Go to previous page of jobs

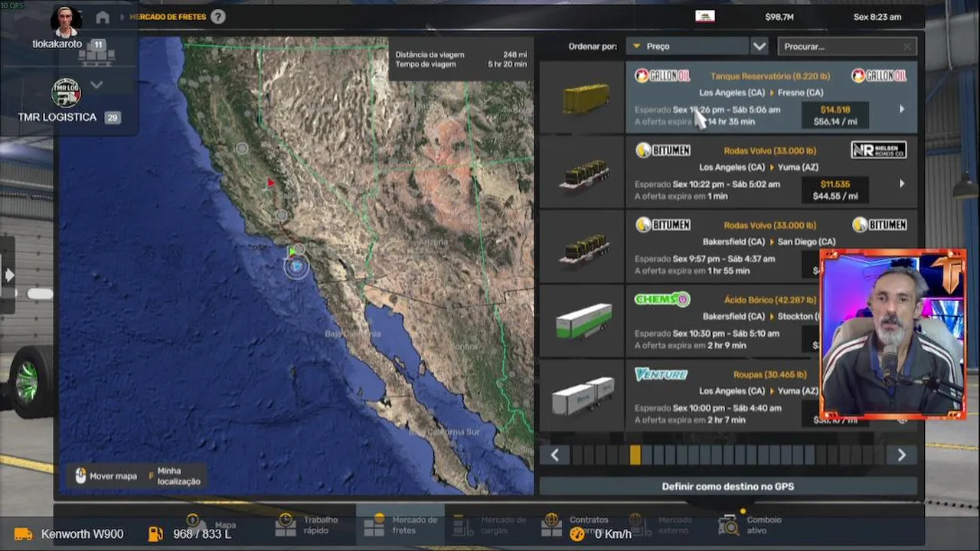pyautogui.click(x=554, y=455)
